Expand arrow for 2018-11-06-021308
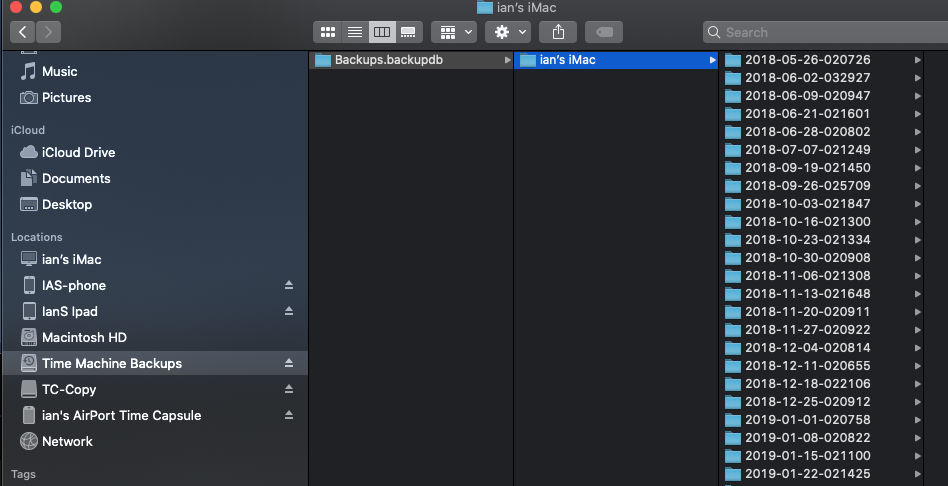The height and width of the screenshot is (486, 948). [x=918, y=276]
